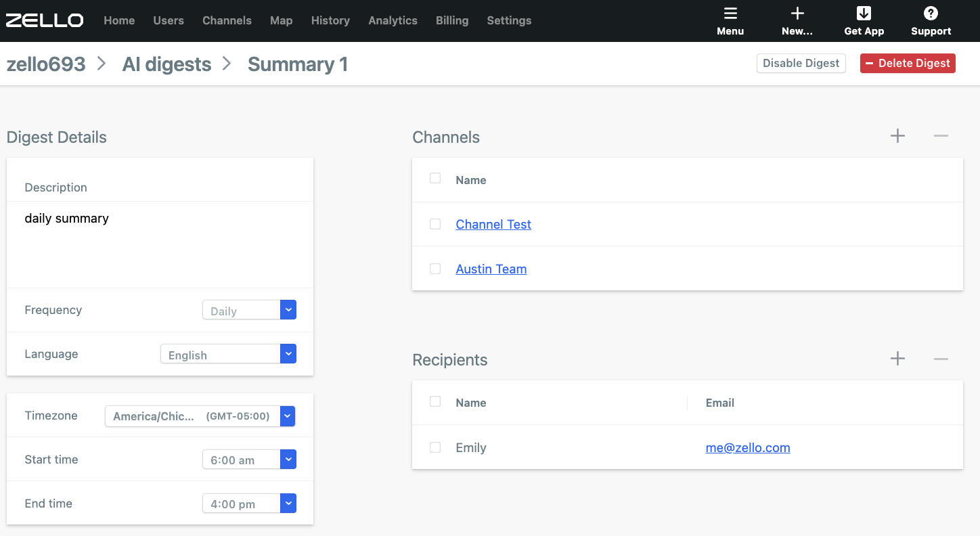Click the Get App download icon
This screenshot has width=980, height=536.
tap(864, 14)
